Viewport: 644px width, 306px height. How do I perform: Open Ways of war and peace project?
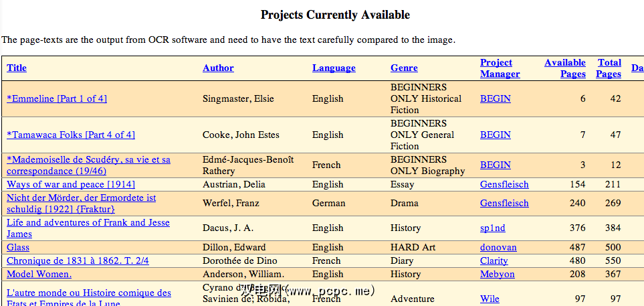point(71,184)
